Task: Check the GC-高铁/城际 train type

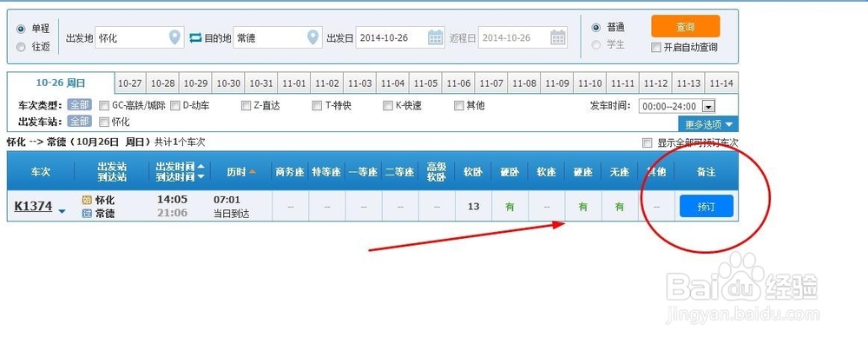Action: [x=103, y=105]
